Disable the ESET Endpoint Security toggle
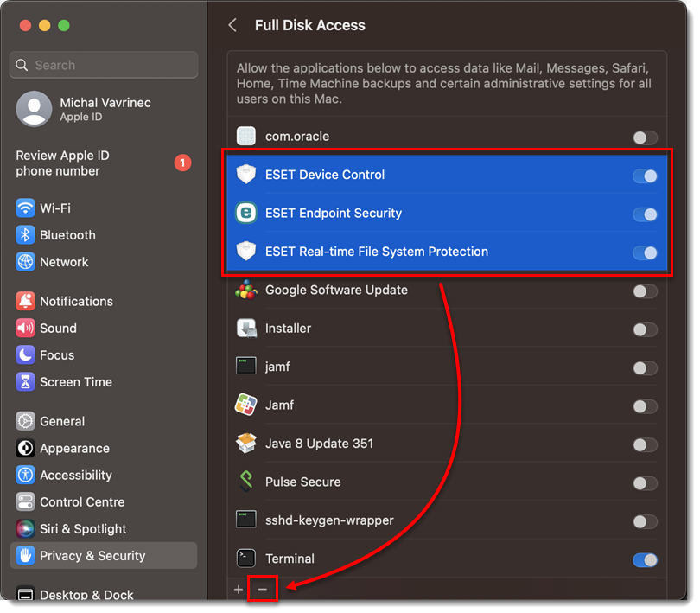The width and height of the screenshot is (700, 613). tap(645, 214)
